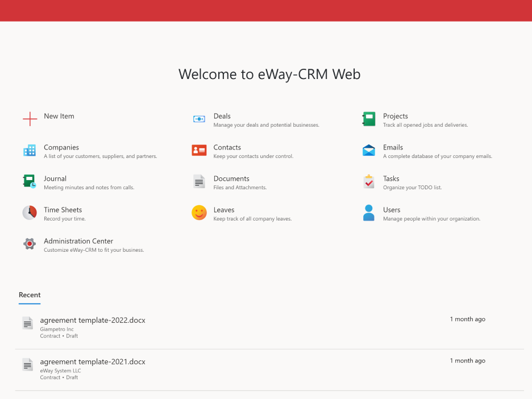The image size is (532, 399).
Task: Go to the Contacts module
Action: pos(227,147)
